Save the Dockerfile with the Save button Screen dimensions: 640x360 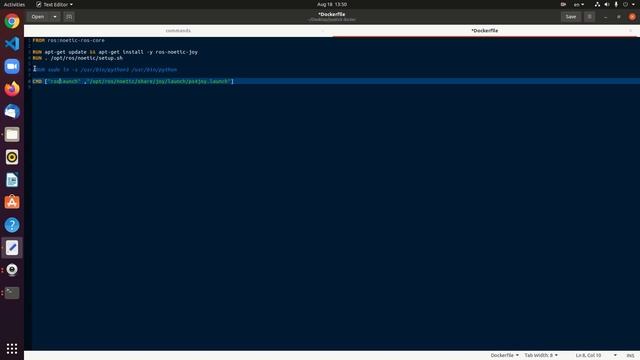[571, 17]
